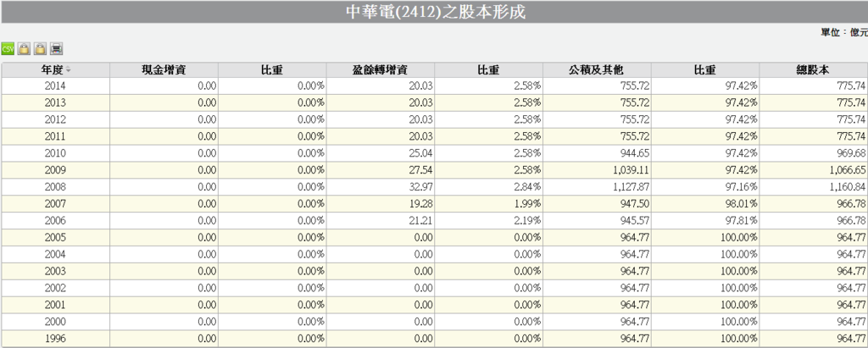The width and height of the screenshot is (868, 348).
Task: Click the 944.65 value in the 2010 row
Action: (x=636, y=153)
